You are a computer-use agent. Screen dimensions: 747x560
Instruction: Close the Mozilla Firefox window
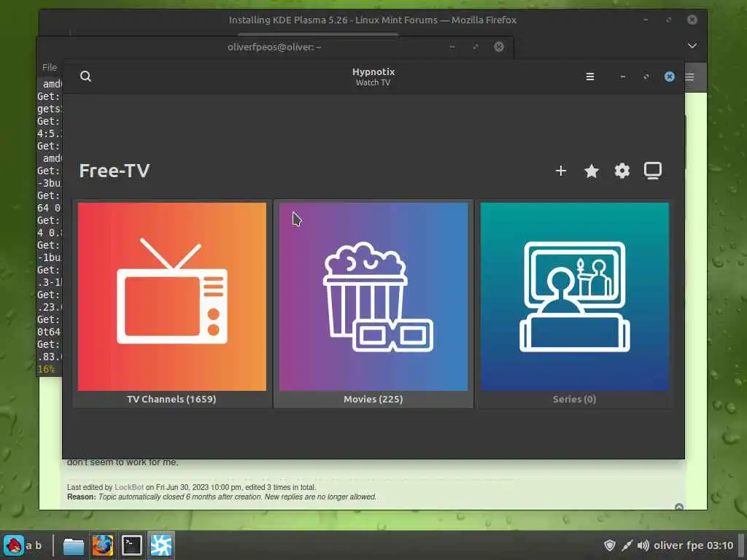(x=692, y=20)
